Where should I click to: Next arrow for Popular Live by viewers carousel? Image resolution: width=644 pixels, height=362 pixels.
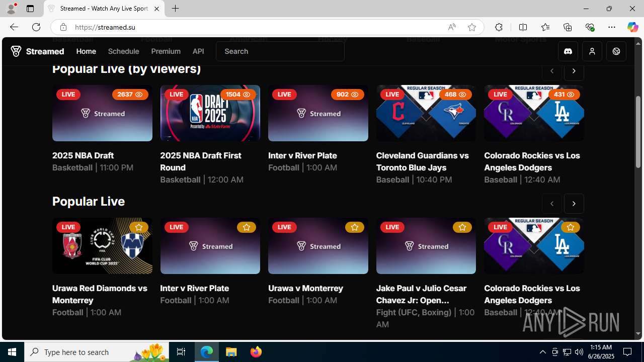574,71
